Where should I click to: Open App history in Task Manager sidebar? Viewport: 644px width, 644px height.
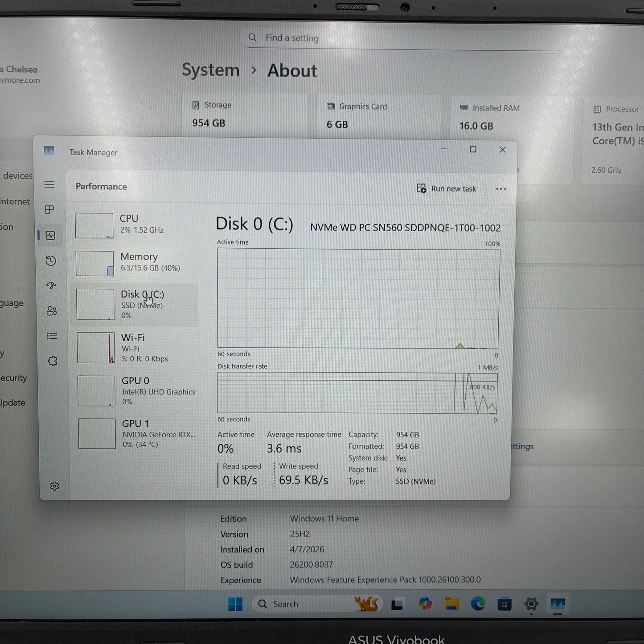[x=50, y=261]
